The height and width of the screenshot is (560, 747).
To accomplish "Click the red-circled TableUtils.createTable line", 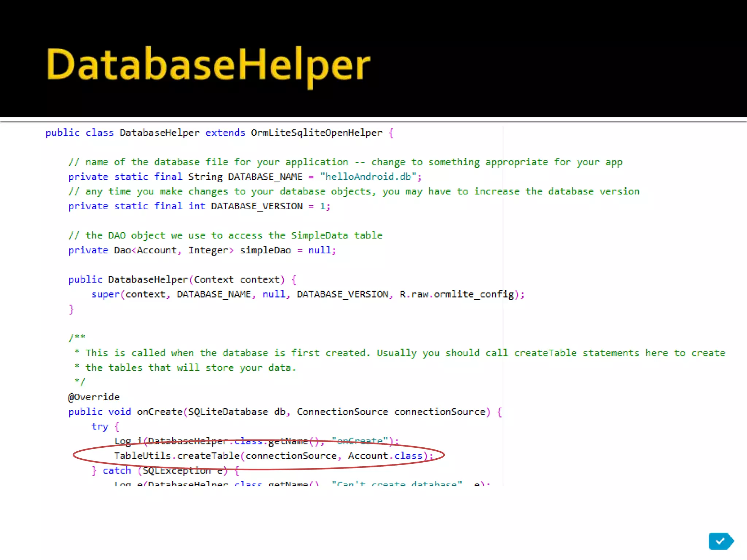I will (x=204, y=456).
